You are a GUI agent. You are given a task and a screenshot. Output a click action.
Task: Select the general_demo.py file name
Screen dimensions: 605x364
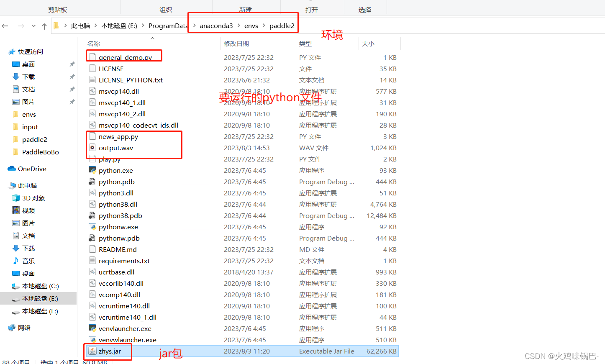tap(126, 57)
